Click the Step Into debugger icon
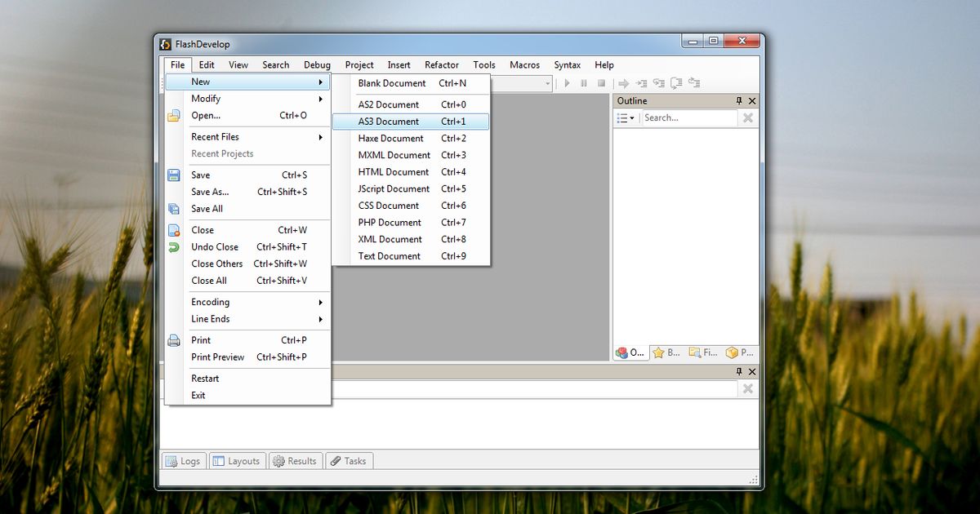Image resolution: width=980 pixels, height=514 pixels. (x=641, y=82)
